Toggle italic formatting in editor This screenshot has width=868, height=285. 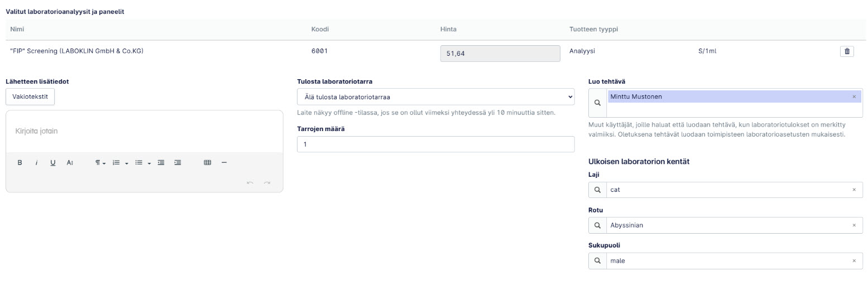click(36, 163)
